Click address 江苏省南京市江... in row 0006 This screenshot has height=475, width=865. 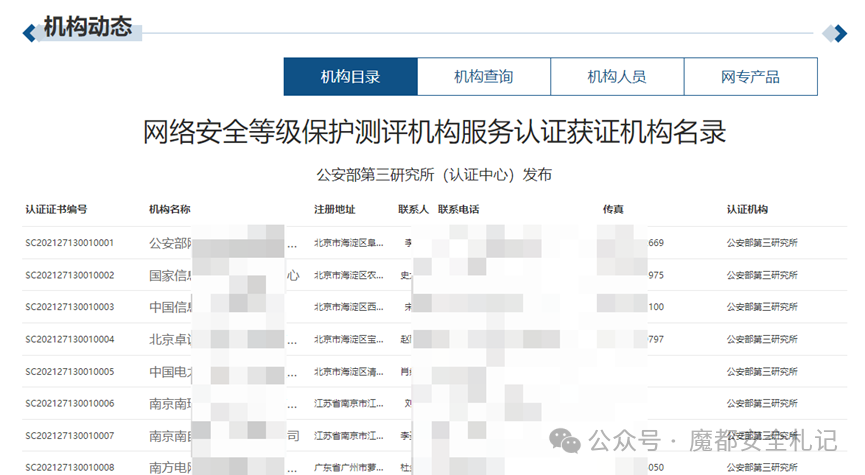(349, 403)
